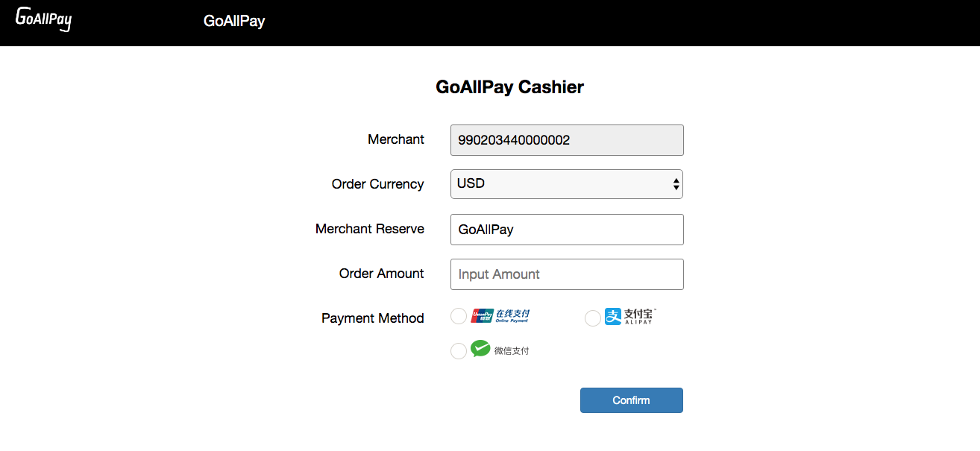
Task: Click the arrows on the currency selector
Action: pos(676,184)
